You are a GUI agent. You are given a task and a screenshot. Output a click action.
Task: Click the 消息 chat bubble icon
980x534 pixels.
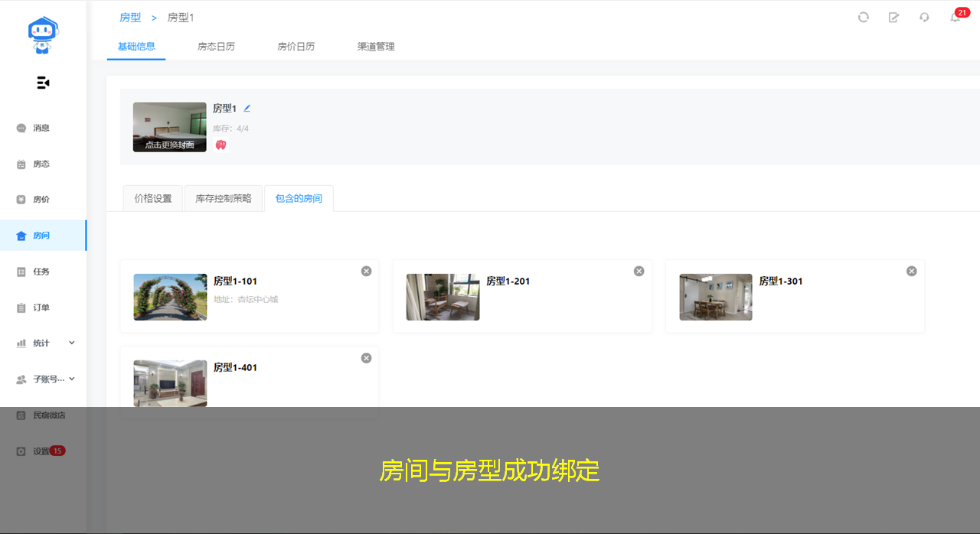[x=21, y=128]
